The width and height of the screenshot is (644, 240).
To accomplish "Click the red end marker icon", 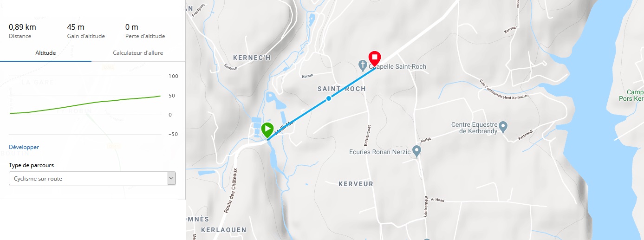I will tap(375, 59).
